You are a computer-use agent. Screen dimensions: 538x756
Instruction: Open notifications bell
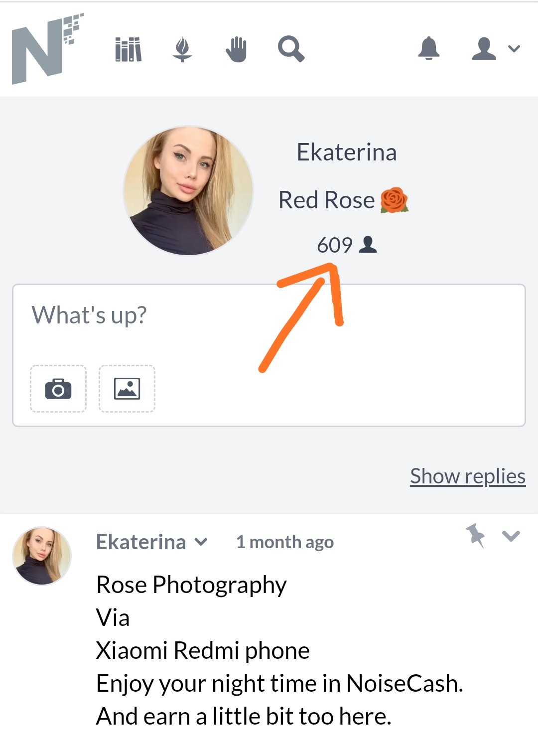(429, 48)
